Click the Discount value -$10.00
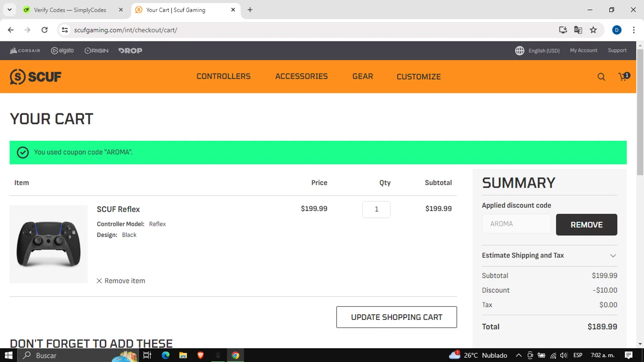This screenshot has width=644, height=362. pyautogui.click(x=605, y=290)
